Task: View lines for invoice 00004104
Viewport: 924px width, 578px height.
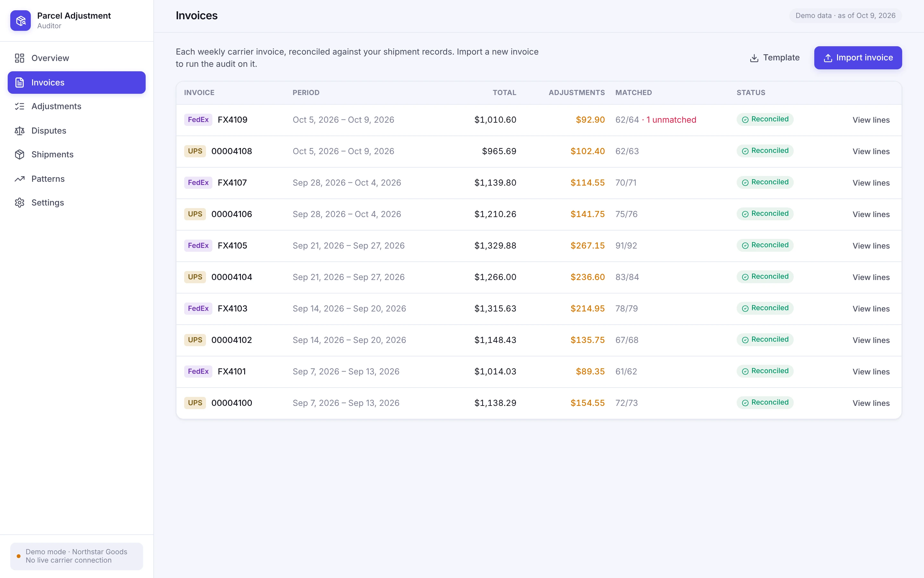Action: 871,277
